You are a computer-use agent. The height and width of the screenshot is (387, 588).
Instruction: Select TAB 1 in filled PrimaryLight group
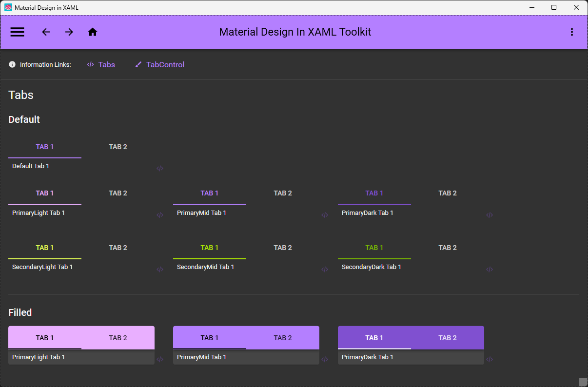coord(45,338)
